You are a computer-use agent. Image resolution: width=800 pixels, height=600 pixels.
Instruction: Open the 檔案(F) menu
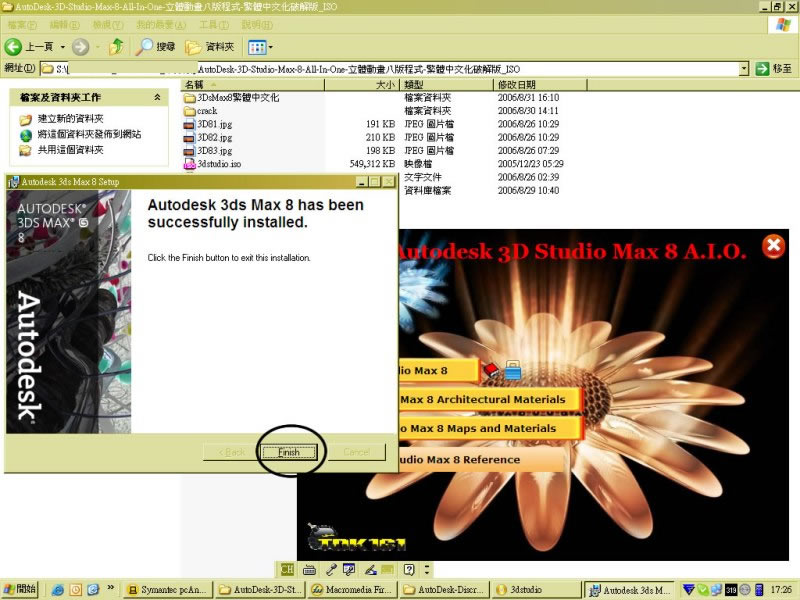[x=22, y=24]
